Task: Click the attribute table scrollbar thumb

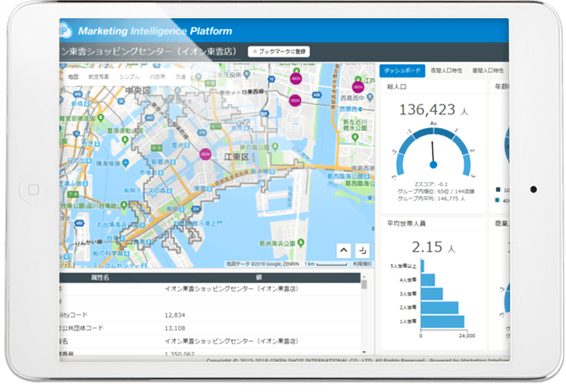Action: click(364, 284)
